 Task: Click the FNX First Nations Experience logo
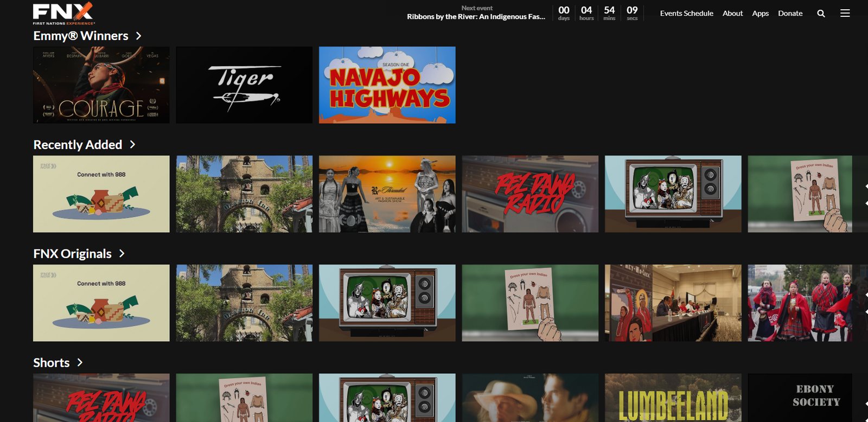pos(63,14)
